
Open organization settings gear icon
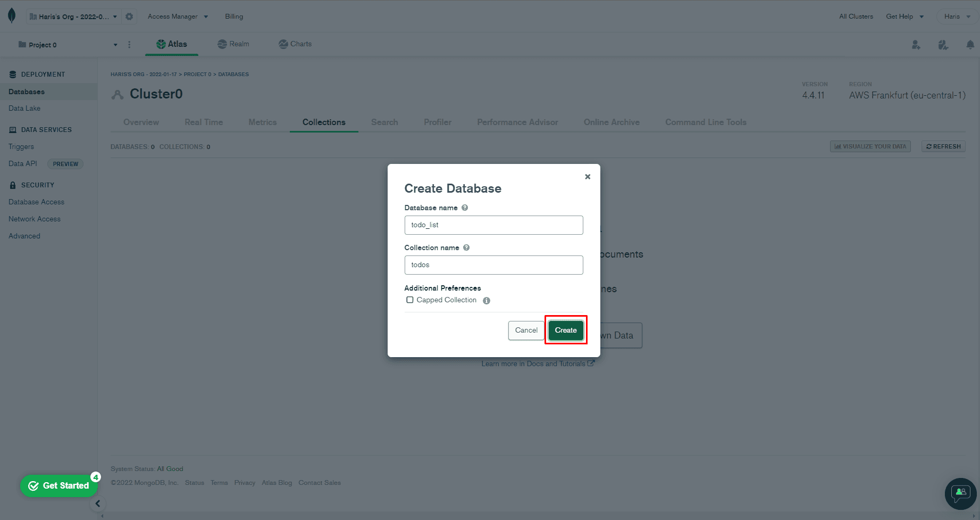(129, 16)
